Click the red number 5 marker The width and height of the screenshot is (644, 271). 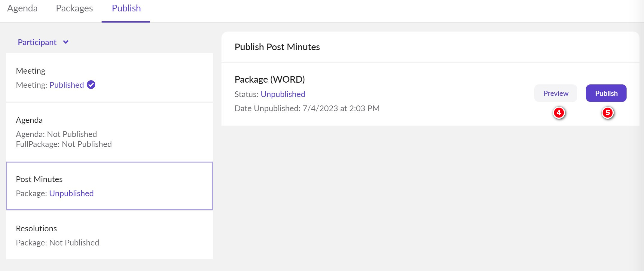[x=607, y=113]
